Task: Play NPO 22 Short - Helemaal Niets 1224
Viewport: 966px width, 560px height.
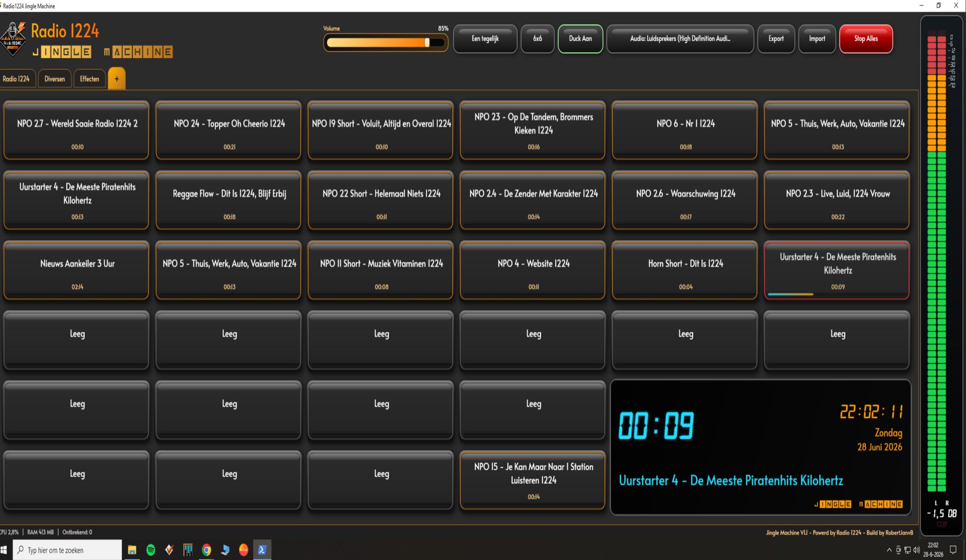Action: (381, 200)
